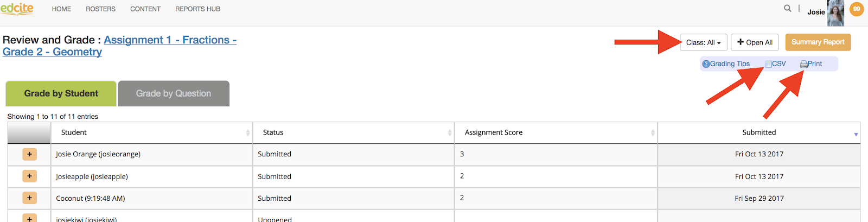
Task: Sort by the Submitted column arrow
Action: (x=856, y=134)
